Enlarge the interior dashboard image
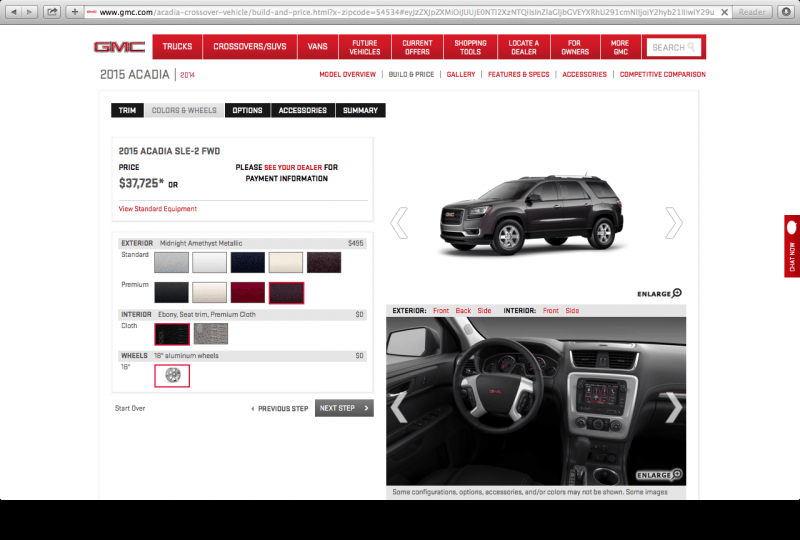 [659, 475]
